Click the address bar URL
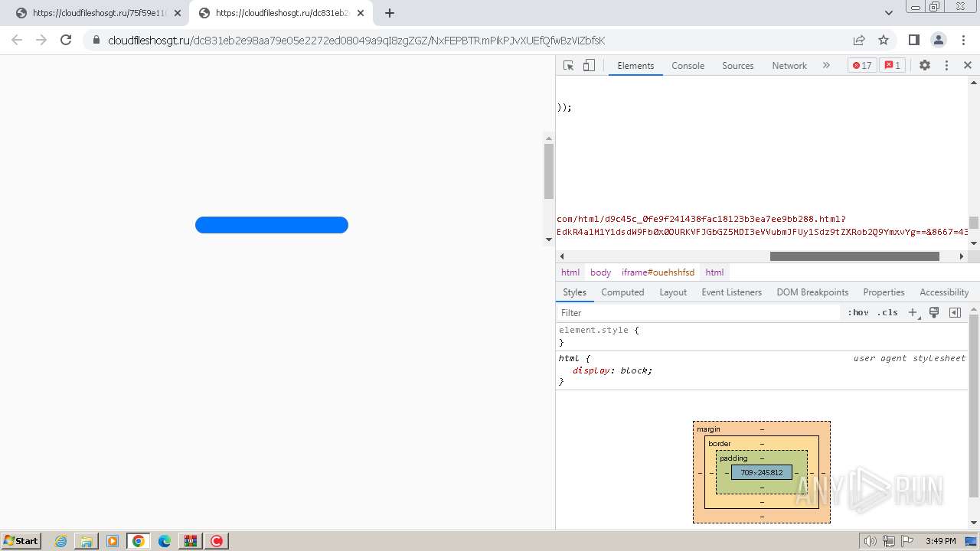Screen dimensions: 980x551 click(356, 41)
